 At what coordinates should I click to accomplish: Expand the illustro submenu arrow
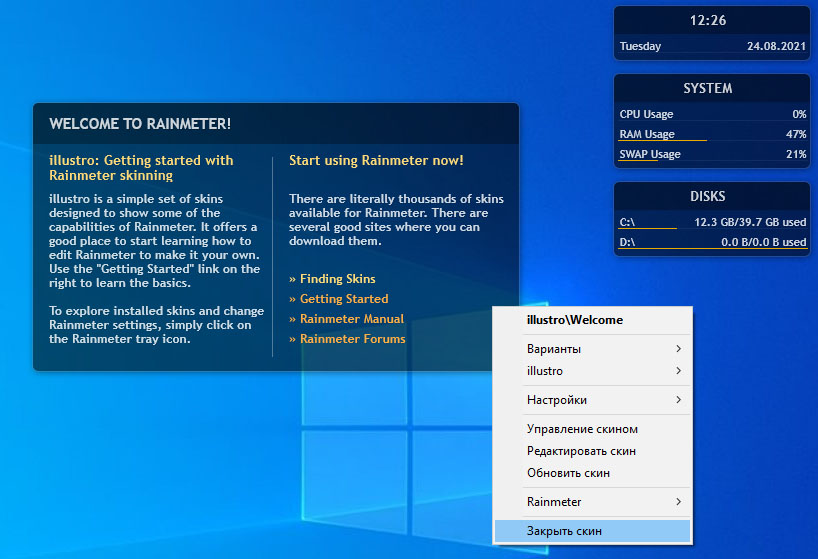(x=678, y=371)
